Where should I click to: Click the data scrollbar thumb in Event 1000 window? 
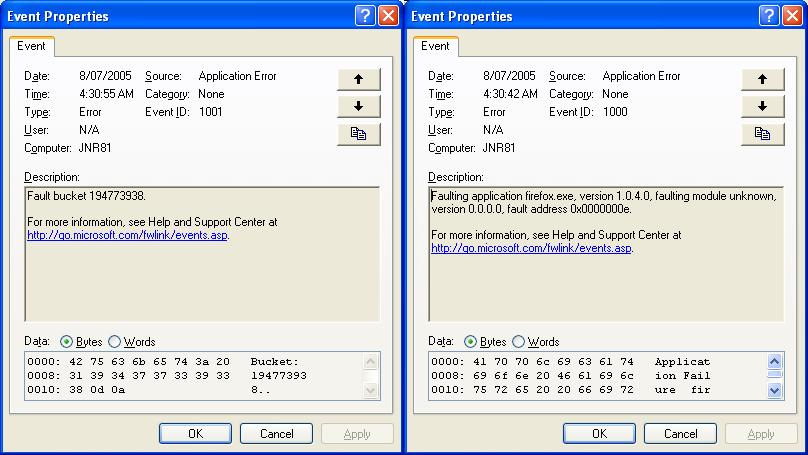point(775,374)
